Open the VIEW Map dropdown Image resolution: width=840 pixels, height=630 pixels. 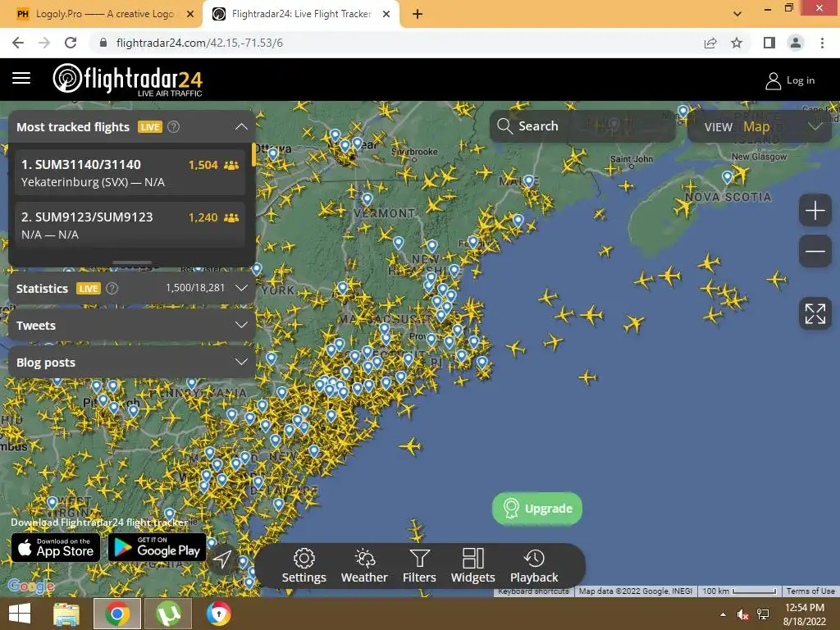[x=760, y=126]
